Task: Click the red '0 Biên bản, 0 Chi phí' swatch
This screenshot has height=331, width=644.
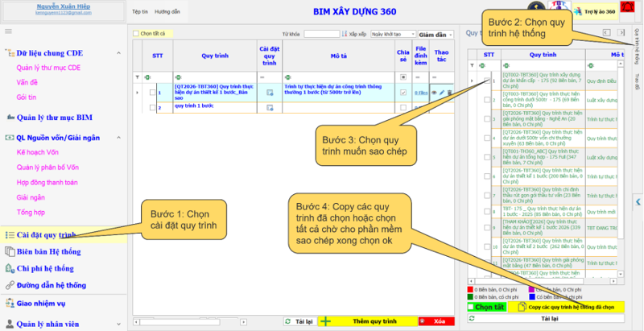Action: pyautogui.click(x=470, y=290)
